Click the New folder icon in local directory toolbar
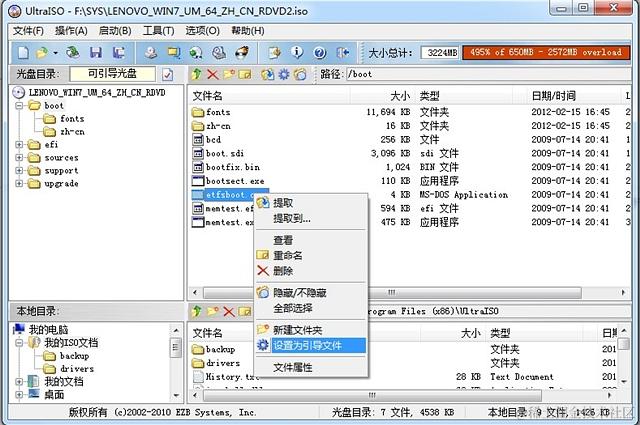The image size is (640, 425). tap(213, 312)
